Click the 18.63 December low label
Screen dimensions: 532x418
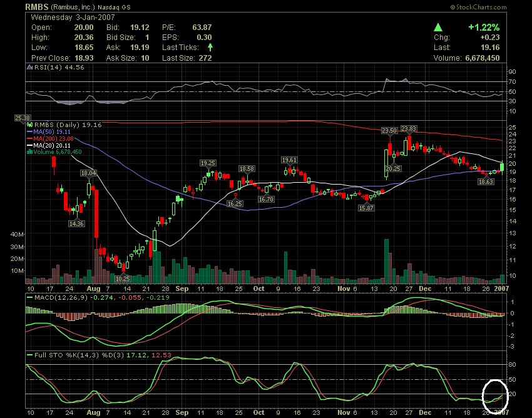(486, 182)
